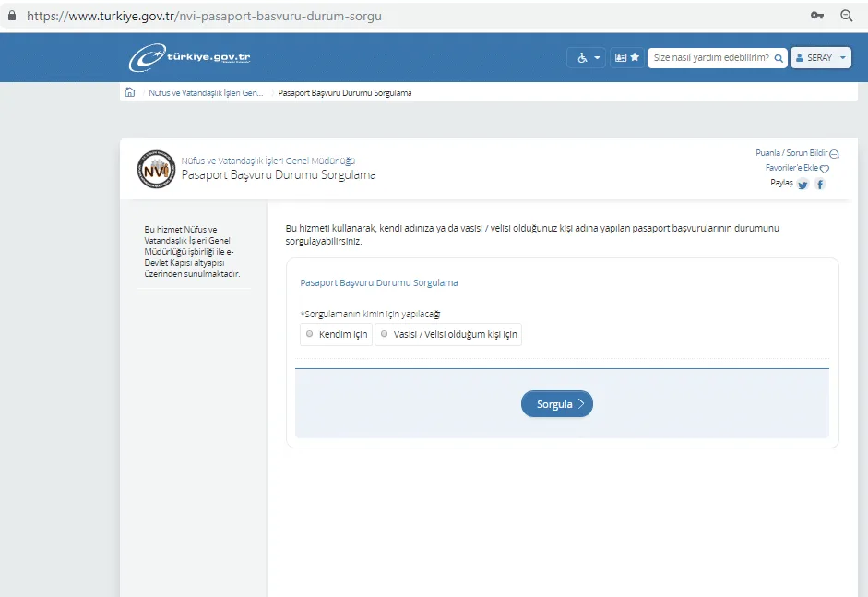The image size is (868, 597).
Task: Click "Pasaport Başvuru Durumu Sorgulama" breadcrumb text
Action: coord(345,93)
